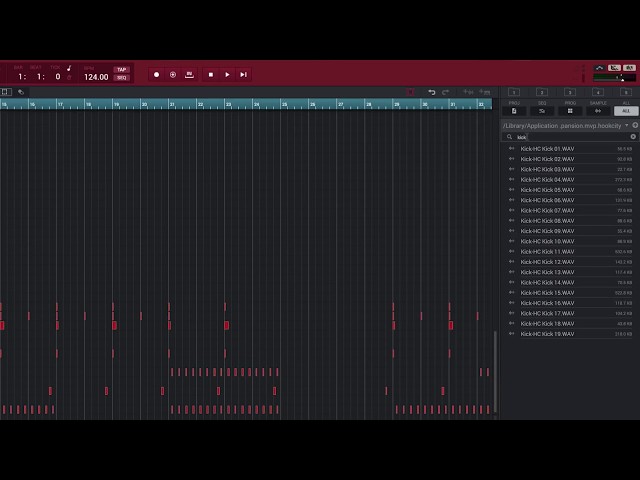Click the vertical zoom icon
The width and height of the screenshot is (640, 480).
(x=484, y=92)
